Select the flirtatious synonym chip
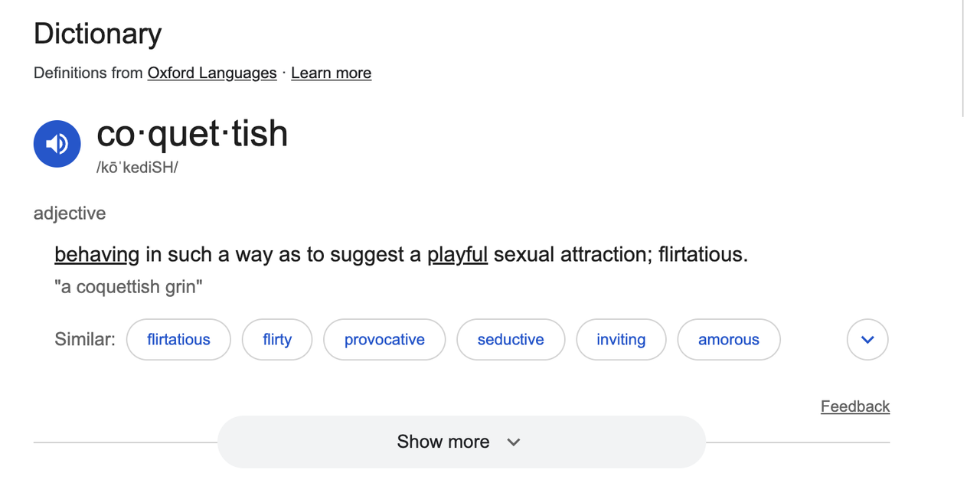Viewport: 980px width, 486px height. pos(178,340)
